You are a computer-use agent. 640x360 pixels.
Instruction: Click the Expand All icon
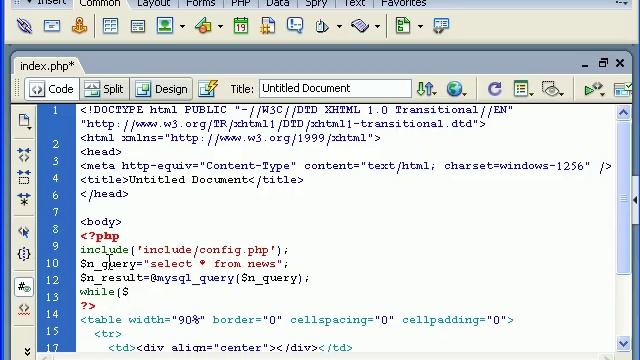[x=24, y=199]
